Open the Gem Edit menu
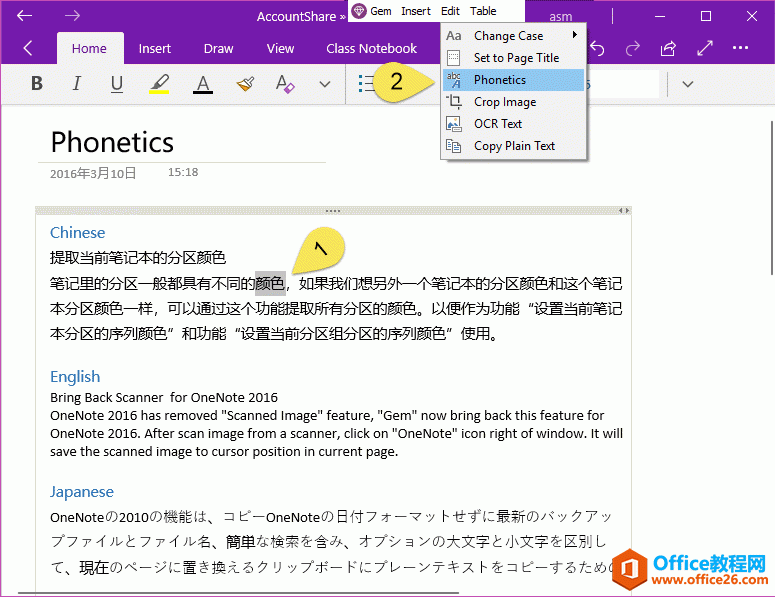The height and width of the screenshot is (597, 775). 450,11
